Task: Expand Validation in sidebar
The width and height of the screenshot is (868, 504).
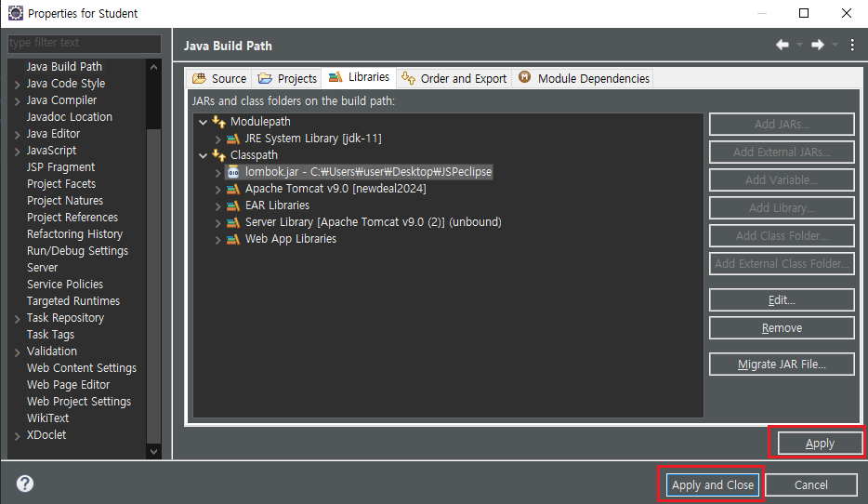Action: (17, 352)
